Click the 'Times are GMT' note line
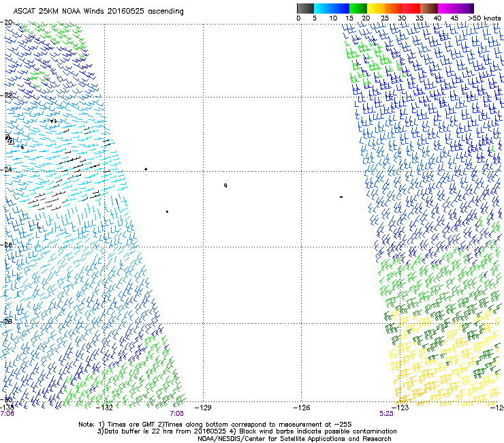Viewport: 504px width, 443px height. (215, 425)
